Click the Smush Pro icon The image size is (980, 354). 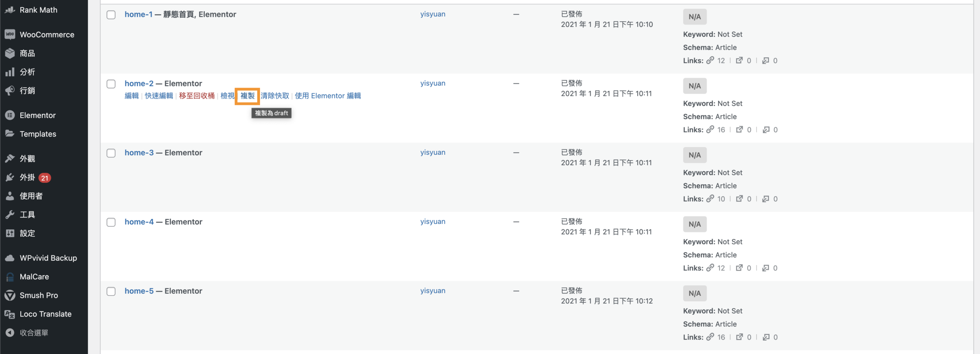tap(10, 295)
